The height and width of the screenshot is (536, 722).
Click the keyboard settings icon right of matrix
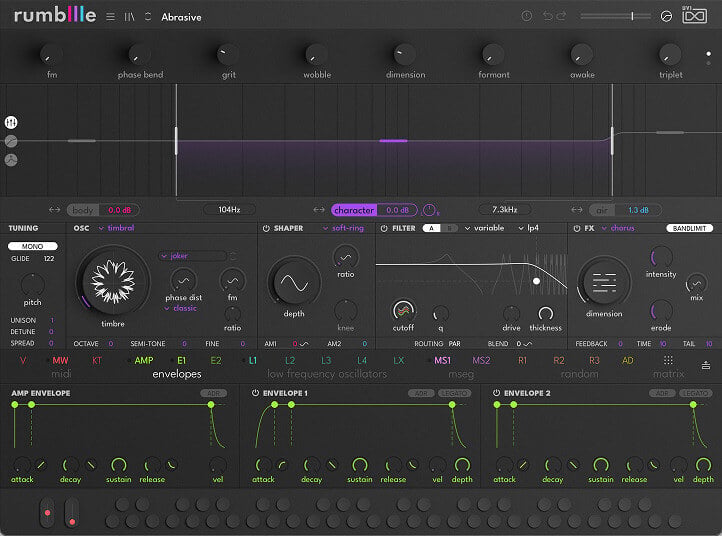706,366
